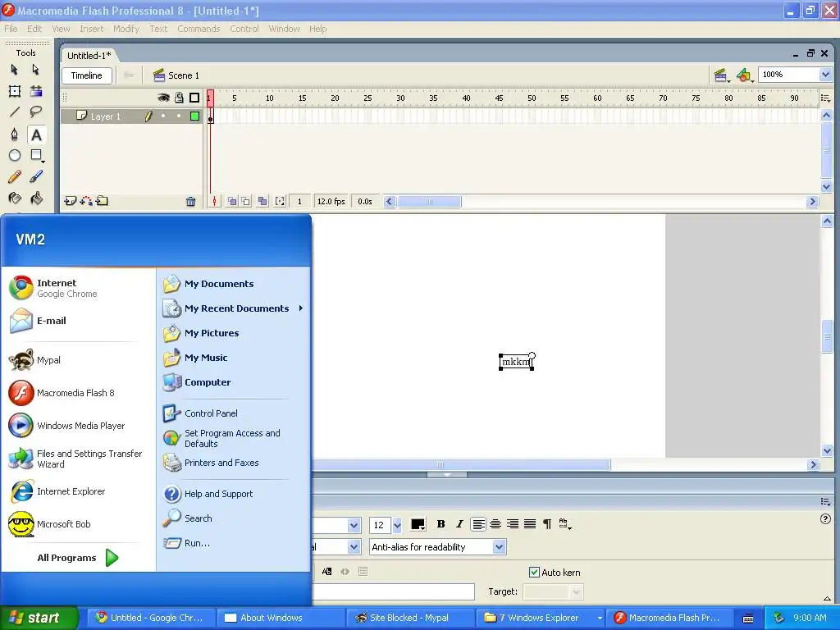Image resolution: width=840 pixels, height=630 pixels.
Task: Select the Pen tool
Action: click(x=15, y=134)
